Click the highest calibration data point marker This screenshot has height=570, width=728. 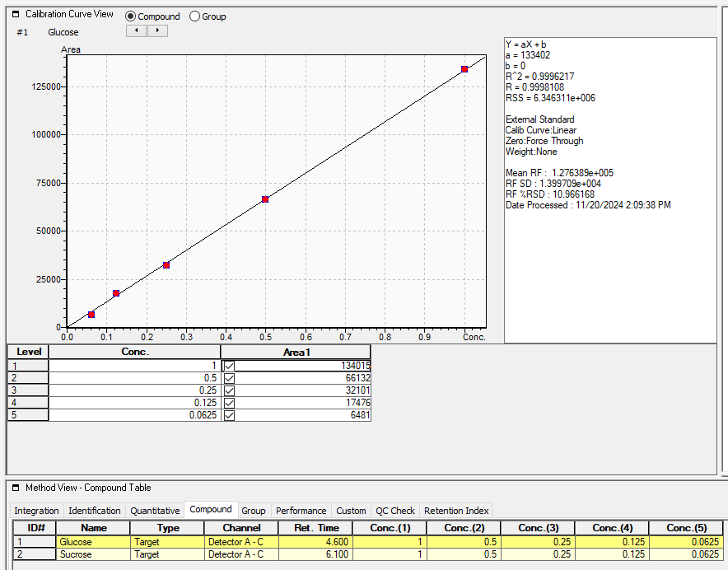[x=463, y=69]
